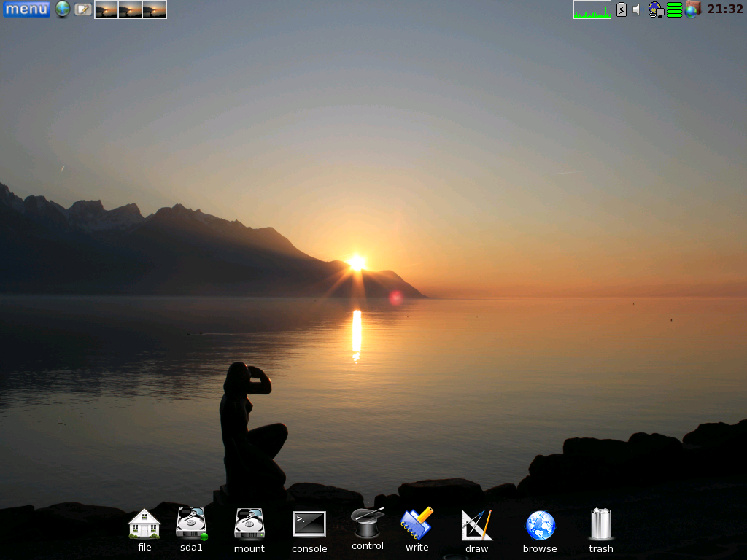The width and height of the screenshot is (747, 560).
Task: Open the speaker volume tray icon
Action: (x=637, y=9)
